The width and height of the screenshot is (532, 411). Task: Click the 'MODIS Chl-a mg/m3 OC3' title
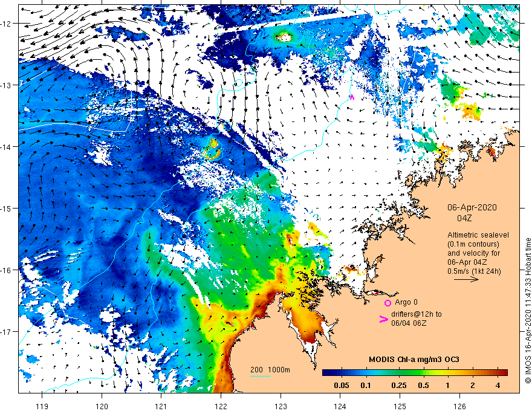coord(414,360)
